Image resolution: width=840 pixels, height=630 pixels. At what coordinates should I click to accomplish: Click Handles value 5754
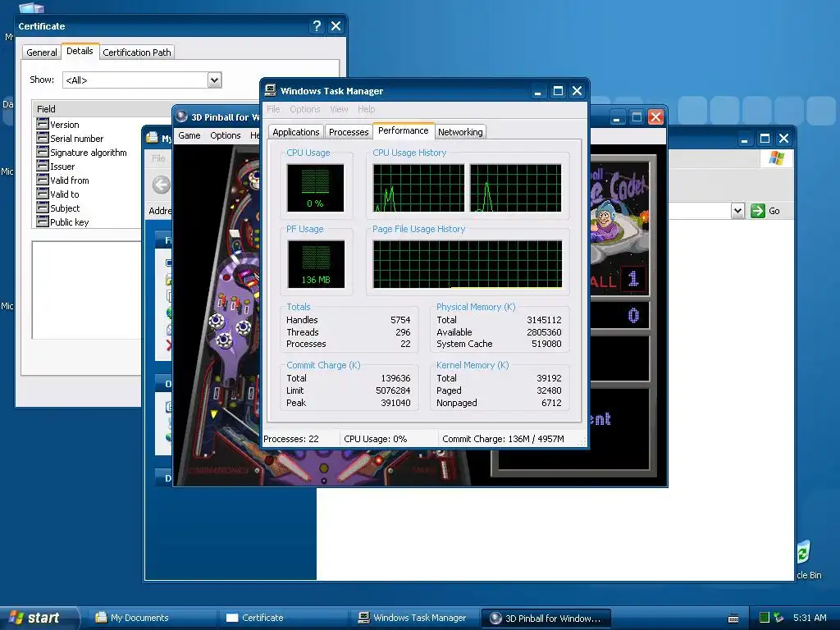click(x=400, y=320)
